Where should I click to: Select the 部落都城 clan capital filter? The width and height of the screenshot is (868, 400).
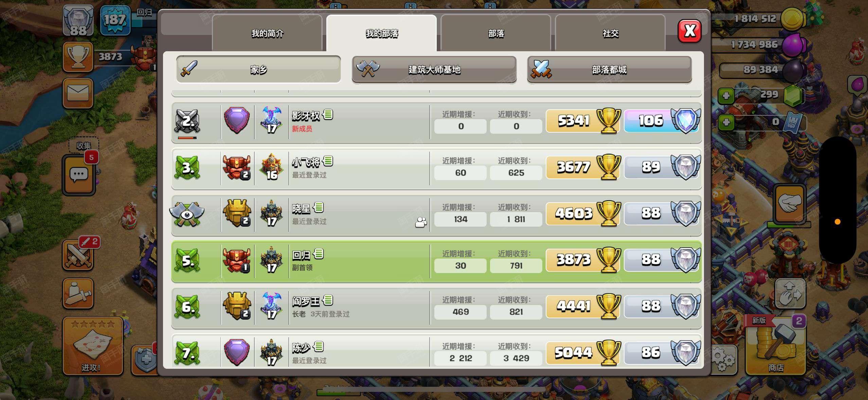tap(609, 70)
